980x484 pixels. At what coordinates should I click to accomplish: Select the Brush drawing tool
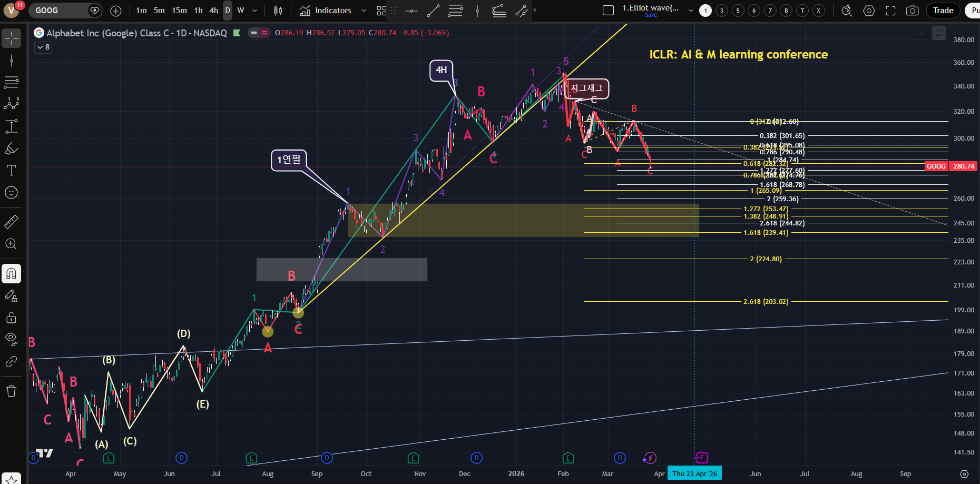(11, 149)
